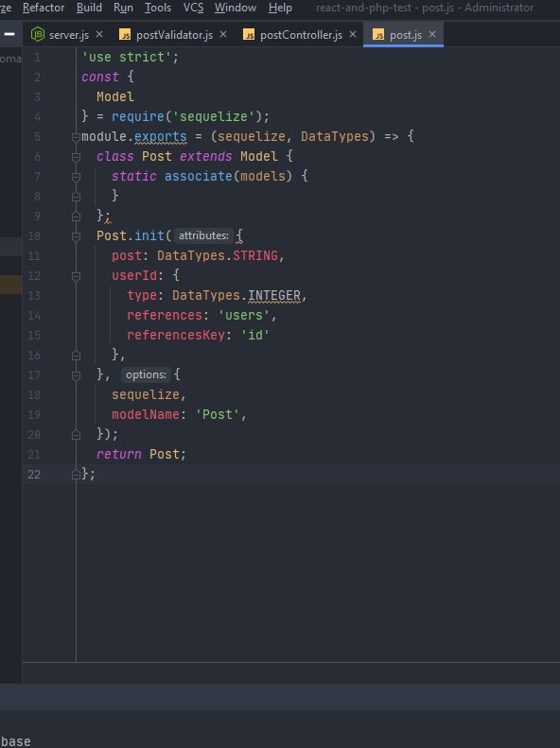The height and width of the screenshot is (748, 560).
Task: Click the JS file icon on postController.js tab
Action: (x=249, y=34)
